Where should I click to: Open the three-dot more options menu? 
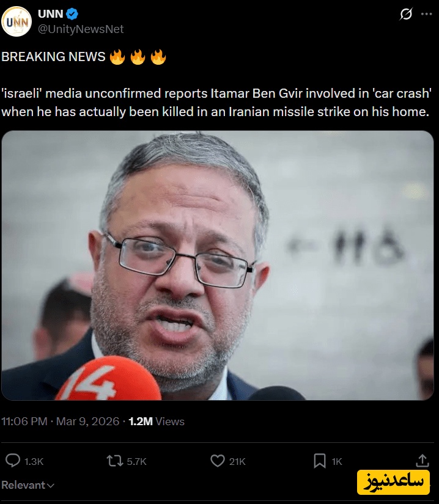pyautogui.click(x=426, y=14)
